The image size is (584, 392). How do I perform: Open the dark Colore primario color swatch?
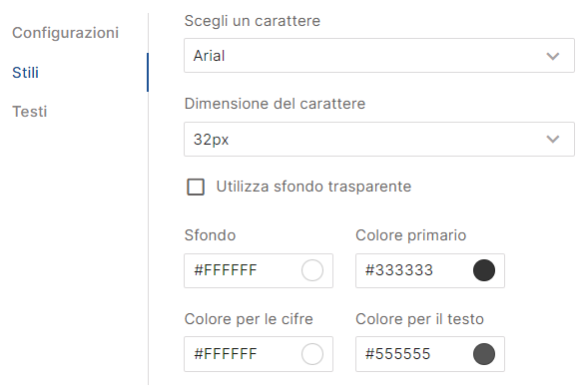484,270
